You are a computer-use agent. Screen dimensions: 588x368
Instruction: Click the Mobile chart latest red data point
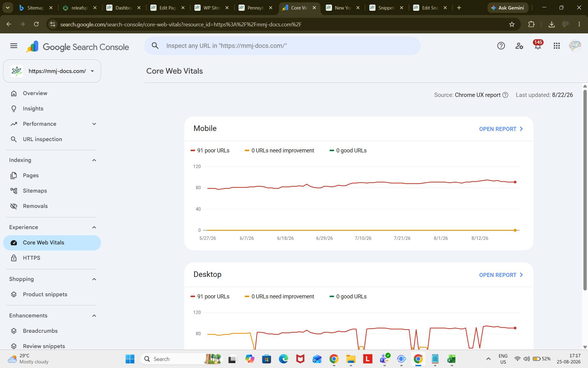[x=515, y=182]
